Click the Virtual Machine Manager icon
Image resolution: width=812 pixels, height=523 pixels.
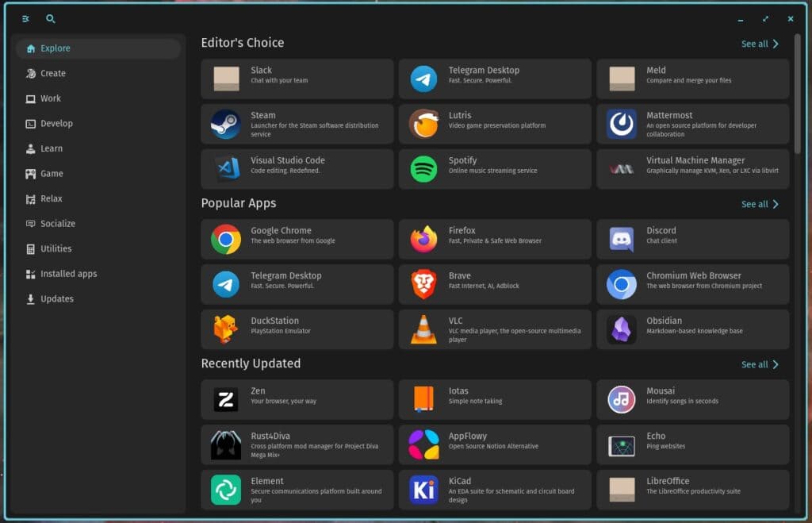pyautogui.click(x=622, y=169)
